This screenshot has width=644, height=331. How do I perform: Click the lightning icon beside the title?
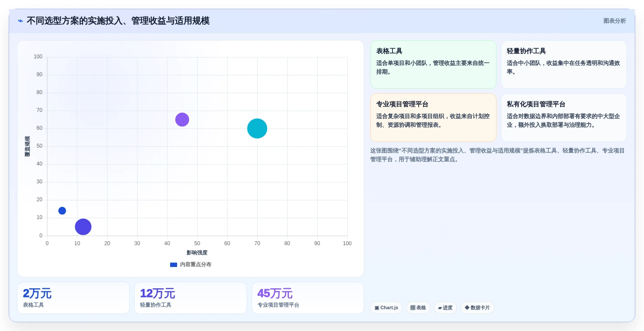point(20,21)
